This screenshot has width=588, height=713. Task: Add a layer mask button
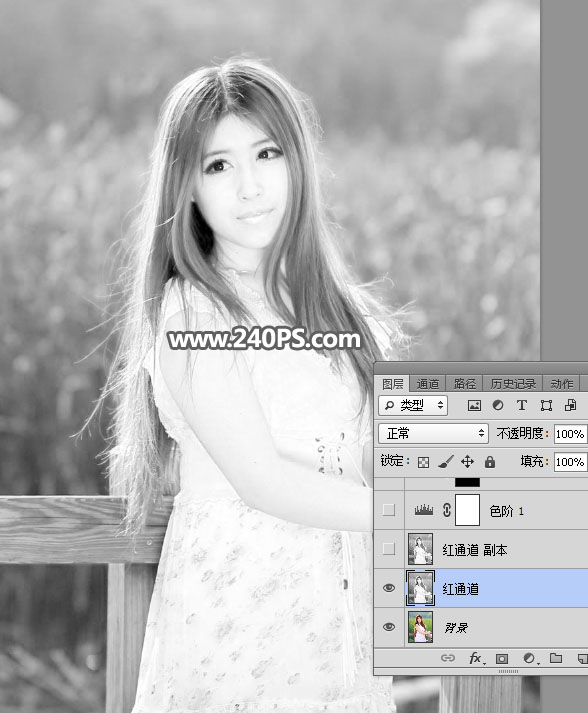click(502, 658)
